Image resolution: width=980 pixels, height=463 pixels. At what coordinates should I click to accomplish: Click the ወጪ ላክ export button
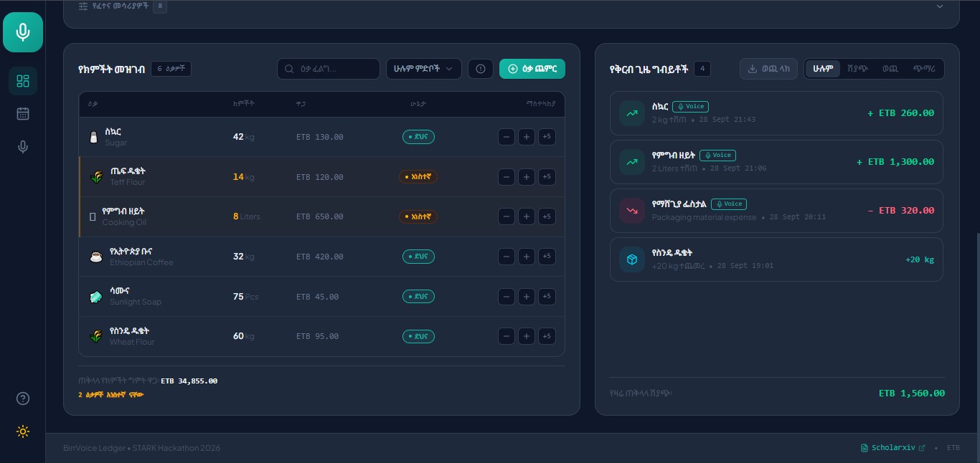coord(768,69)
